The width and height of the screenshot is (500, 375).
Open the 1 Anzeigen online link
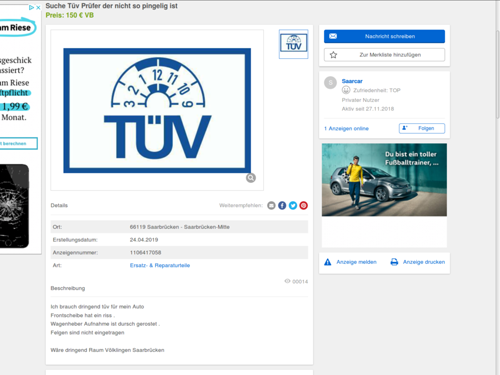(346, 128)
